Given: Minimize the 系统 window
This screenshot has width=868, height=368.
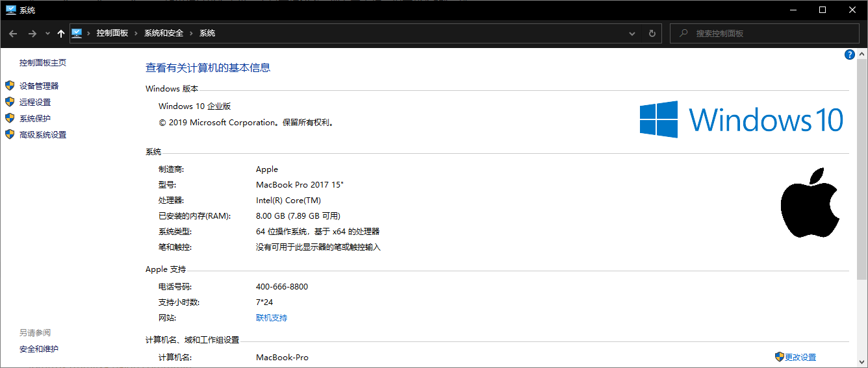Looking at the screenshot, I should click(x=793, y=10).
